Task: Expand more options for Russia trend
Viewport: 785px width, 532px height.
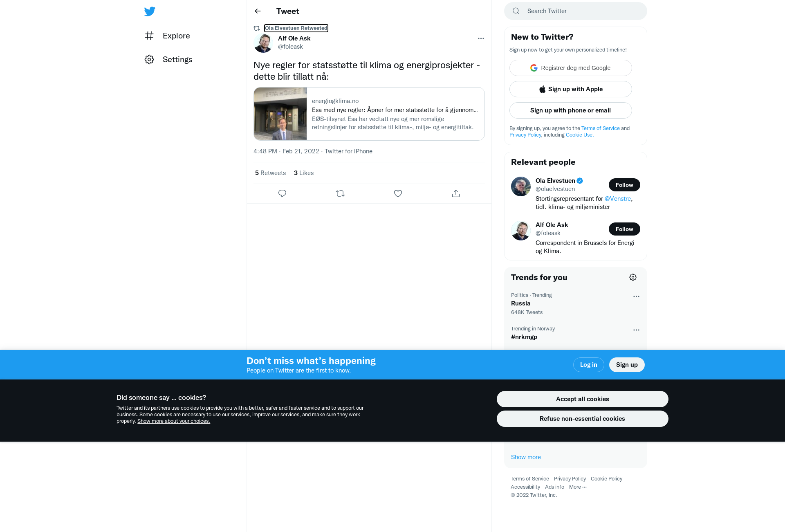Action: (x=636, y=296)
